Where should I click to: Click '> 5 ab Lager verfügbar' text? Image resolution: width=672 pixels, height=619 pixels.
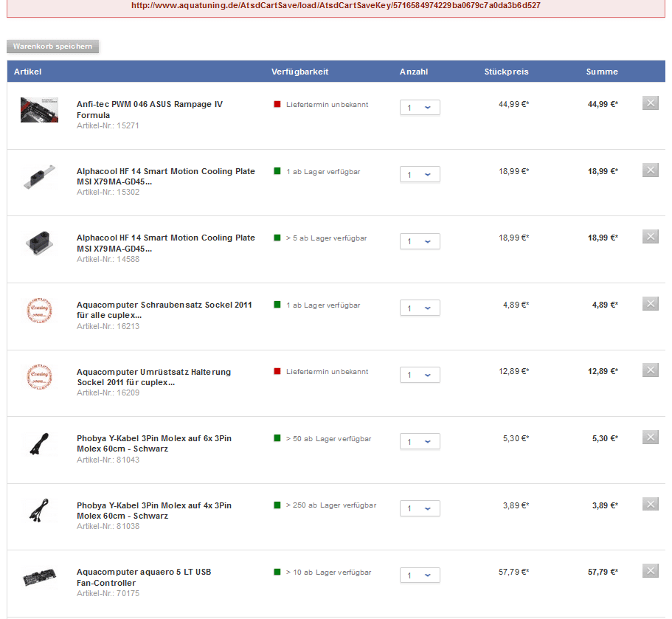click(x=326, y=238)
